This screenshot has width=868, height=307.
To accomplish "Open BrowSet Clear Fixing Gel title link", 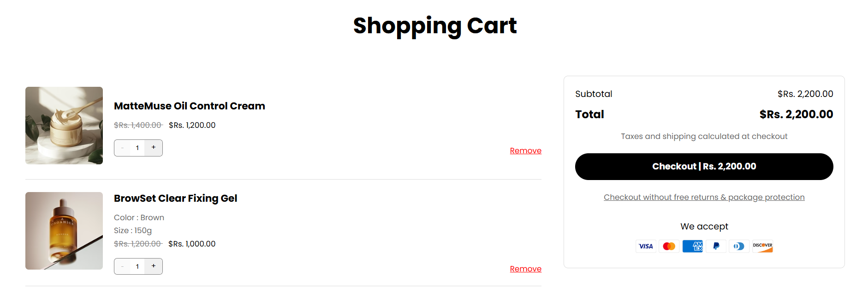I will tap(175, 199).
